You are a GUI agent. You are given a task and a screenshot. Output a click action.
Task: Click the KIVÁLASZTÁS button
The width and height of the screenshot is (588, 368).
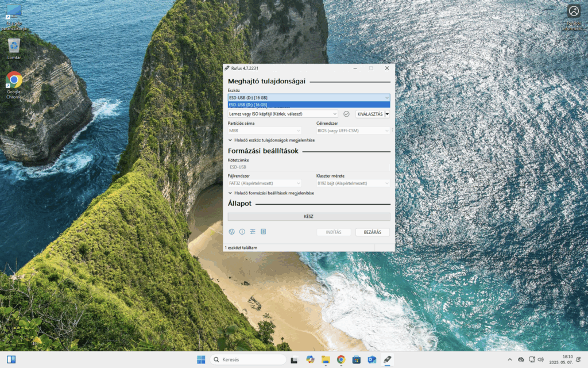(x=370, y=114)
